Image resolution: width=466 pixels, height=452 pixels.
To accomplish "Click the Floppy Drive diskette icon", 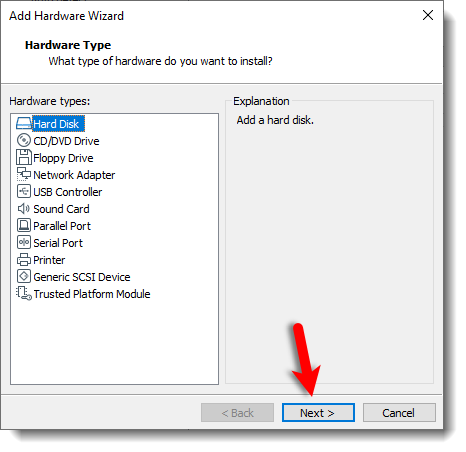I will pos(24,157).
